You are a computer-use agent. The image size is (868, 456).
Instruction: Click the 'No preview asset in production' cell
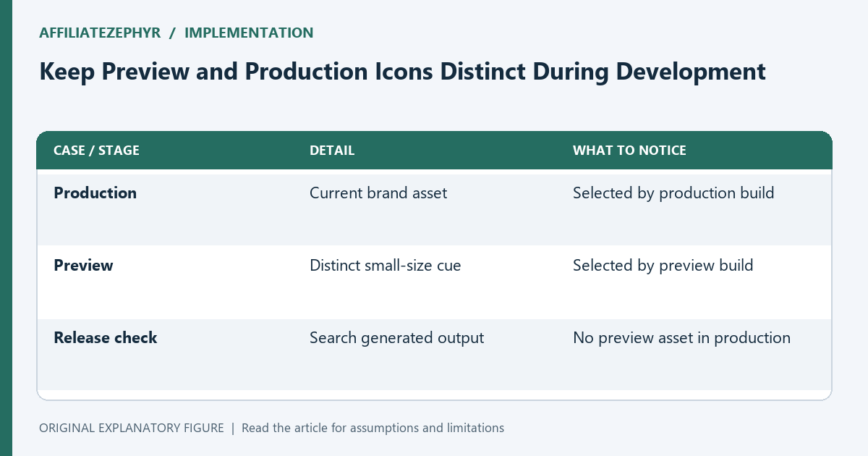point(681,338)
